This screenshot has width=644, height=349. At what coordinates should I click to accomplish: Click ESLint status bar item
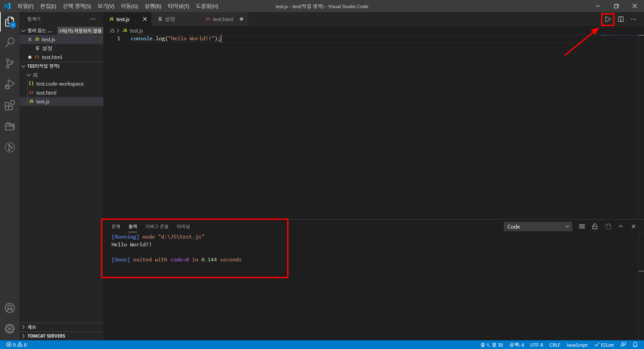pyautogui.click(x=604, y=345)
